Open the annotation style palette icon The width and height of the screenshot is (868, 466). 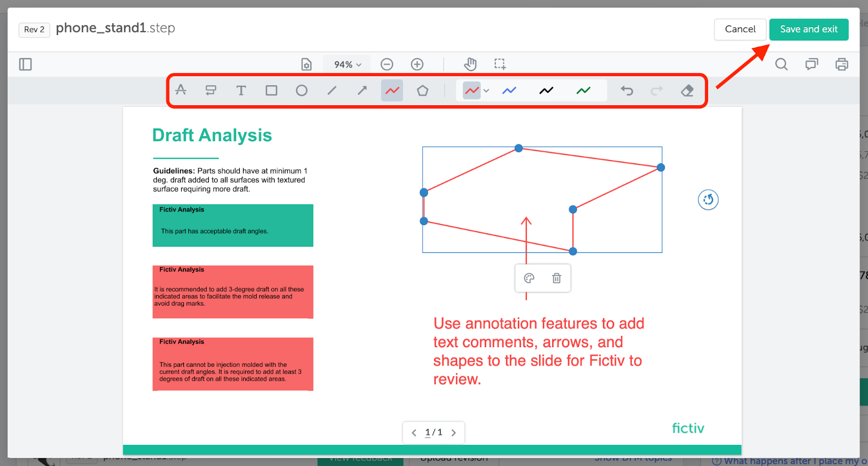[529, 278]
